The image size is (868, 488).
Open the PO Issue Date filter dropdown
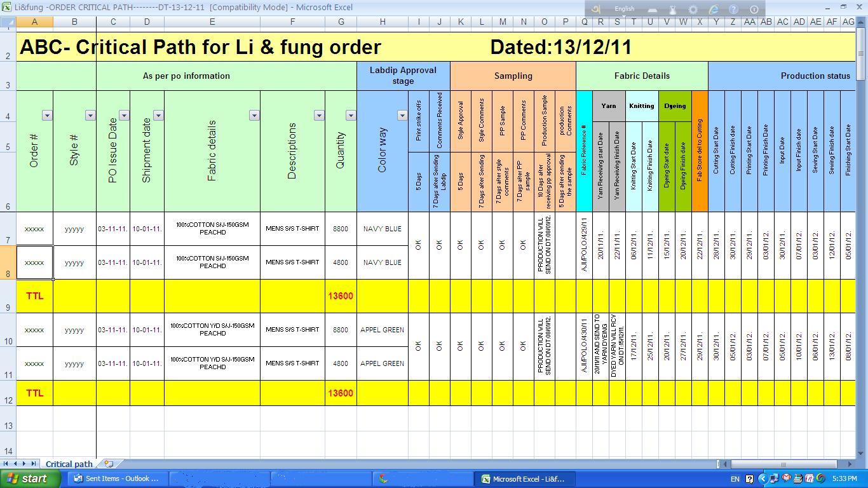[124, 115]
